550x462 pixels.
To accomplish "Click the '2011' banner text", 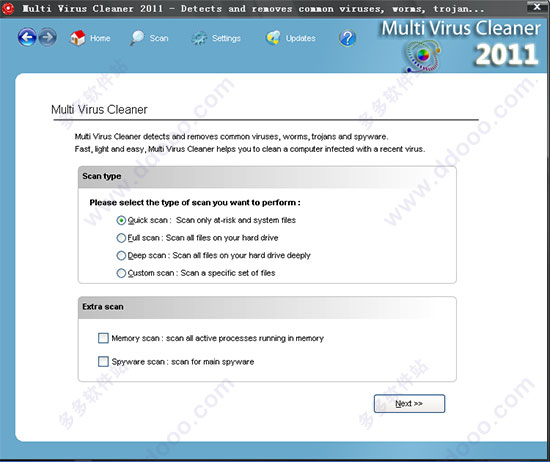I will pyautogui.click(x=507, y=55).
